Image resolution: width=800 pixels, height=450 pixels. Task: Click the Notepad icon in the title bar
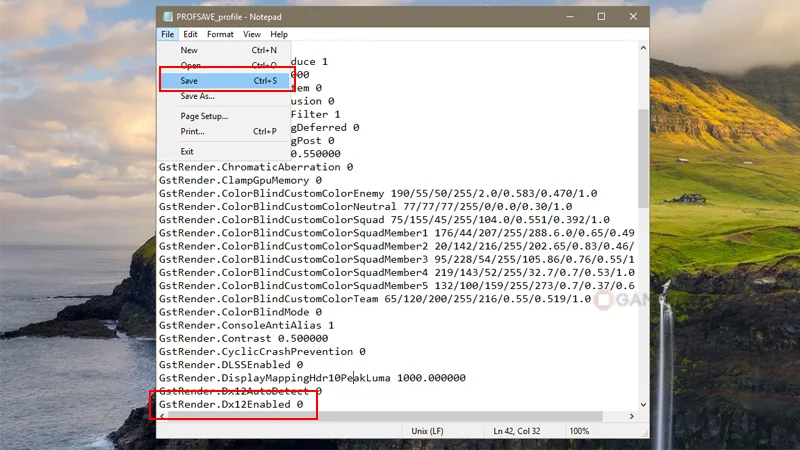pos(167,17)
